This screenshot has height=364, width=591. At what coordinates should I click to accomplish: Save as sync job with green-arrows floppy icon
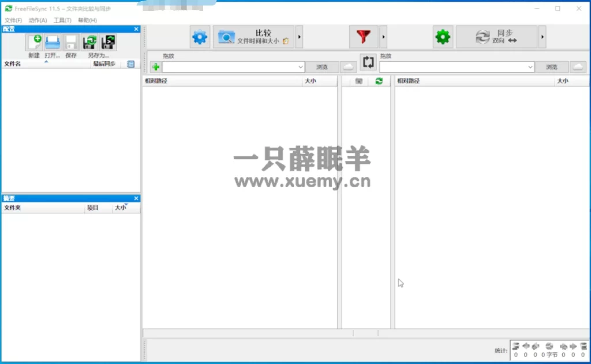89,42
